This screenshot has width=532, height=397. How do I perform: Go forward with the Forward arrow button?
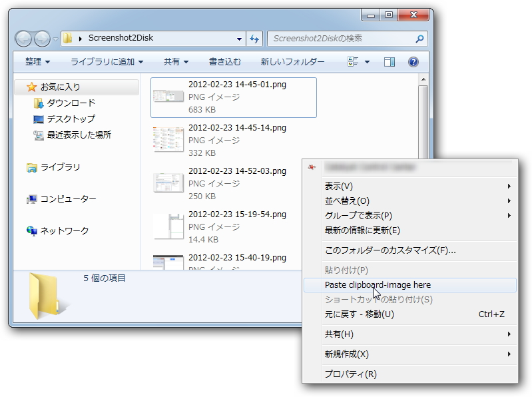tap(42, 39)
